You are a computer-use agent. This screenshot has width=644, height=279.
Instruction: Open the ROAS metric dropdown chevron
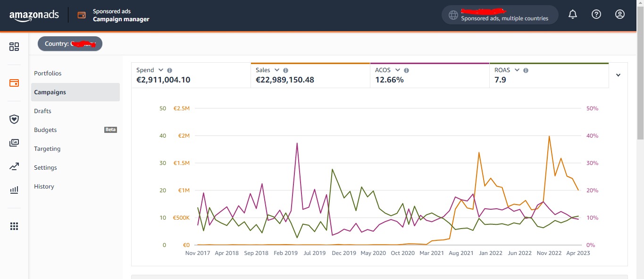click(517, 70)
